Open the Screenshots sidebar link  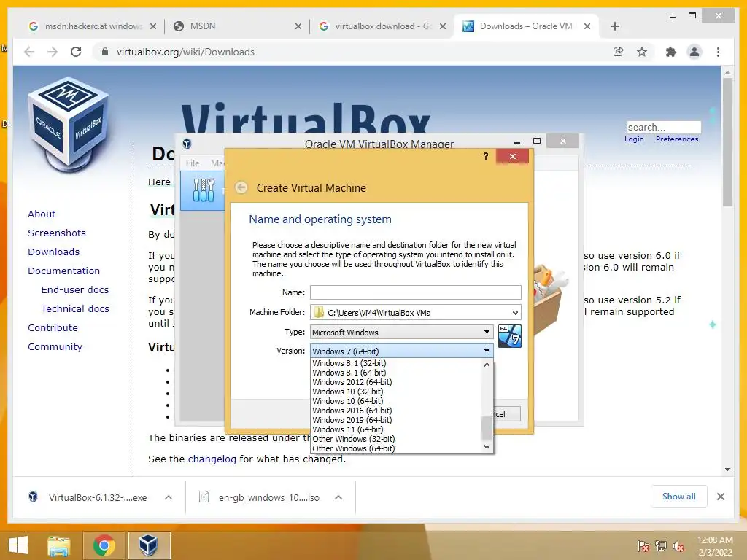point(57,233)
